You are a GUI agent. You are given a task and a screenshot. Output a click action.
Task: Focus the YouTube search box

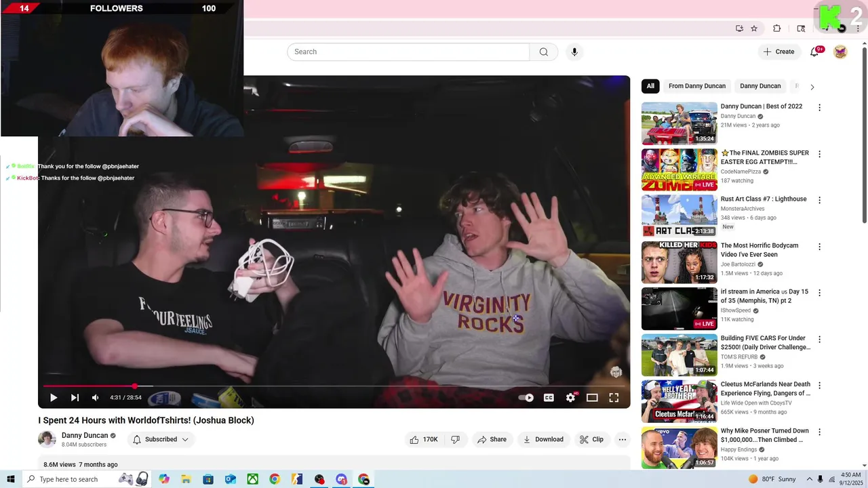coord(408,52)
